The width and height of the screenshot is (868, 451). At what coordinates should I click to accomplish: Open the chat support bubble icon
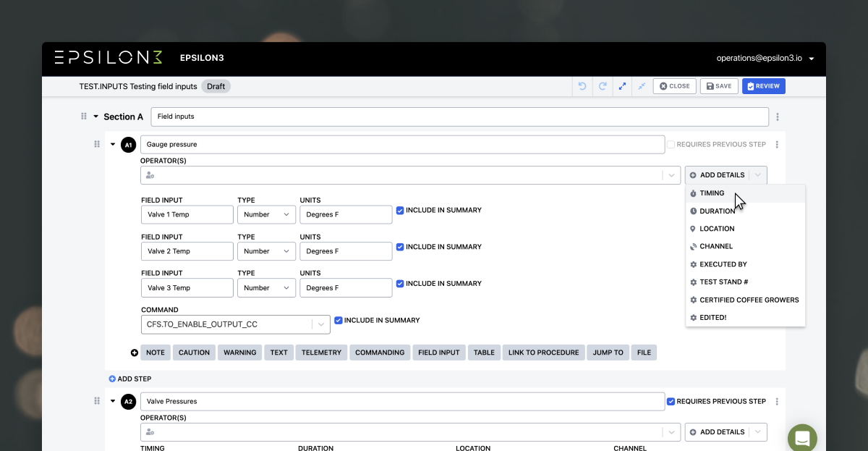coord(802,438)
